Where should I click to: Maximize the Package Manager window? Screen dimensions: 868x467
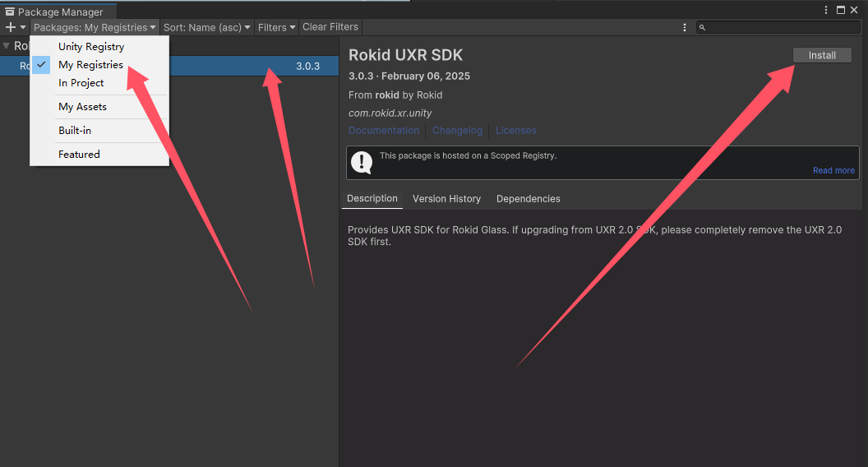[841, 10]
